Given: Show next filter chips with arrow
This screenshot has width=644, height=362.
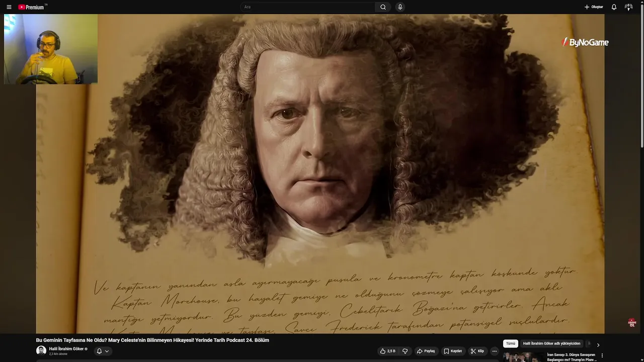Looking at the screenshot, I should [x=598, y=345].
